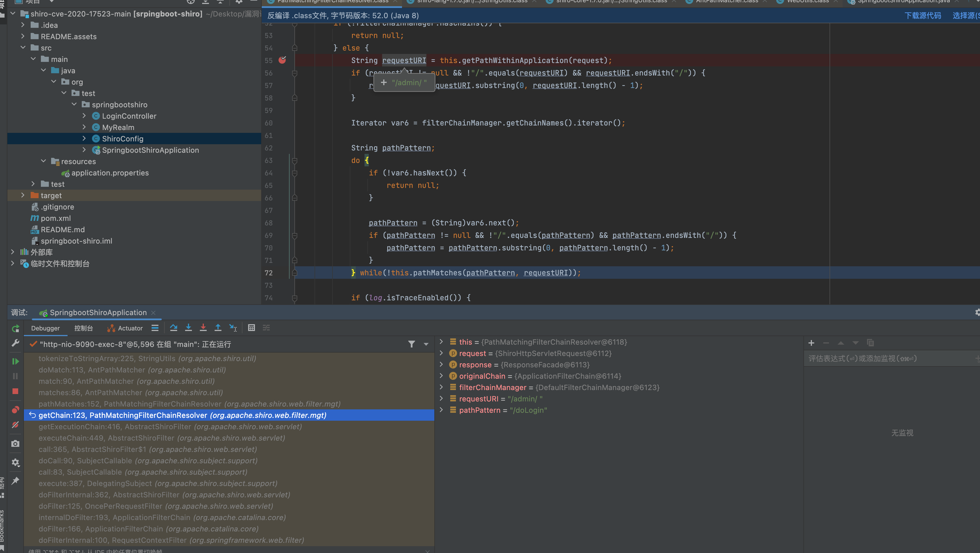
Task: Select springboot-shiro.iml file
Action: coord(76,241)
